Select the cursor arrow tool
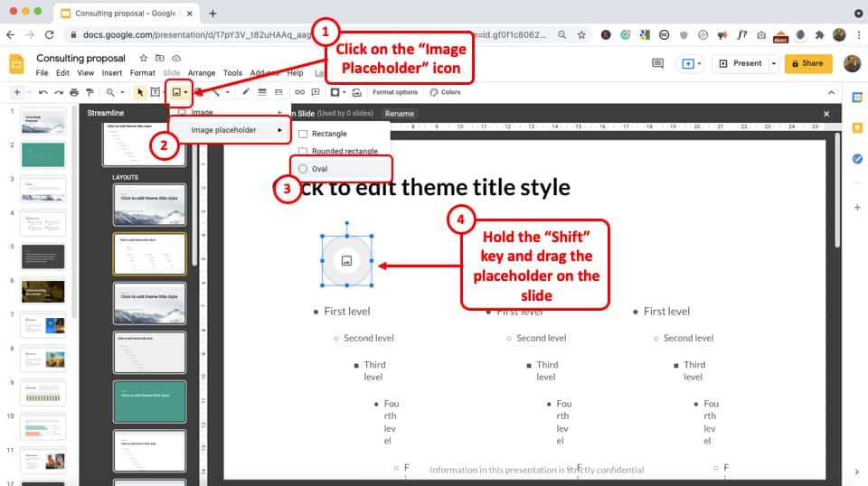 click(140, 92)
